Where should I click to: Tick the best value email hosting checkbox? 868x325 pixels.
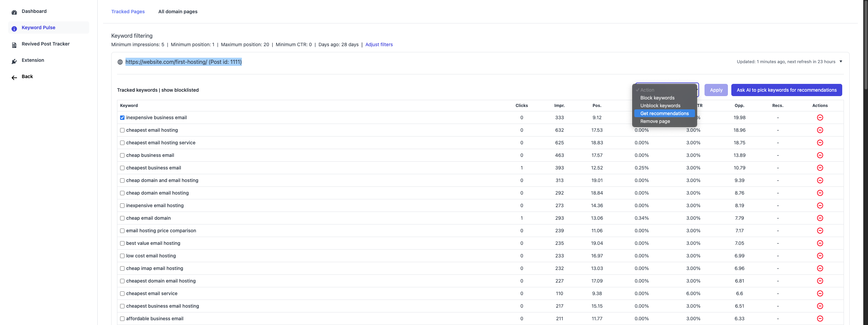click(122, 243)
